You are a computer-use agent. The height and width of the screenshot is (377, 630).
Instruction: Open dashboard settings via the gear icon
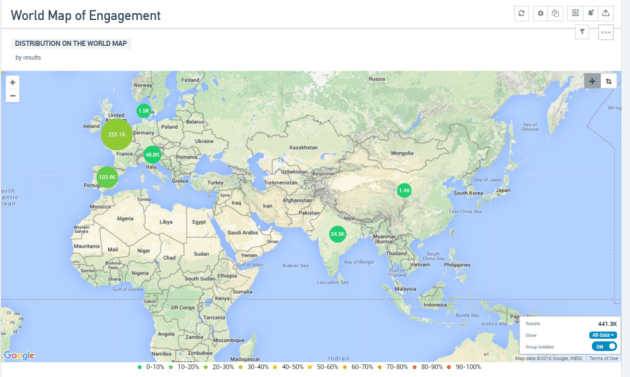coord(540,13)
